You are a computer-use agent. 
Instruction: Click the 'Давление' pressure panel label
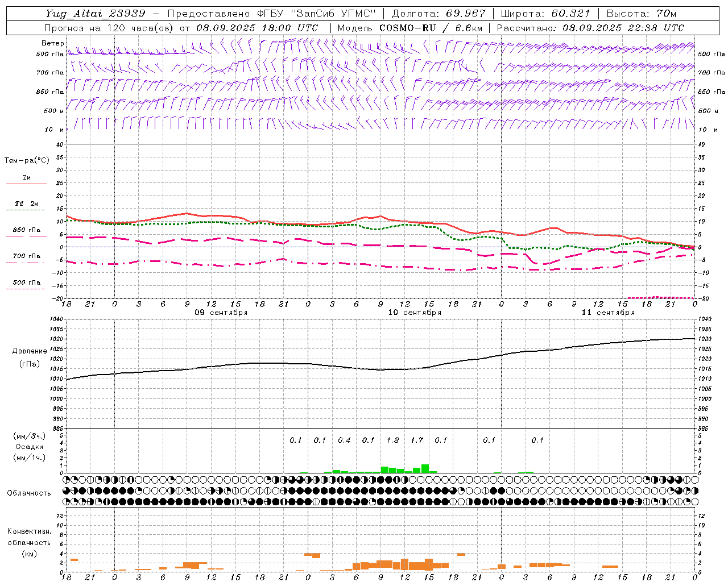point(30,351)
